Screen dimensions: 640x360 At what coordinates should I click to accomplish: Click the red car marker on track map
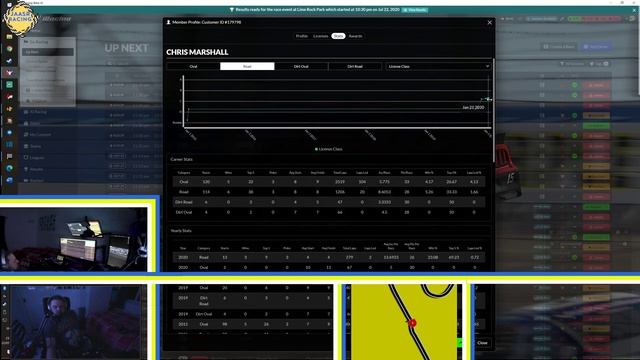412,323
